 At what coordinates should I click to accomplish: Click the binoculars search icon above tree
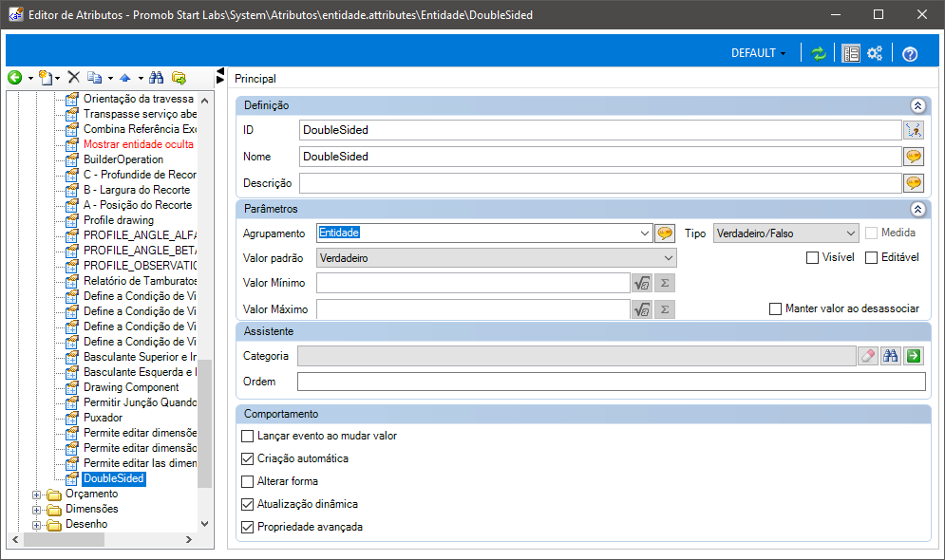pyautogui.click(x=157, y=78)
